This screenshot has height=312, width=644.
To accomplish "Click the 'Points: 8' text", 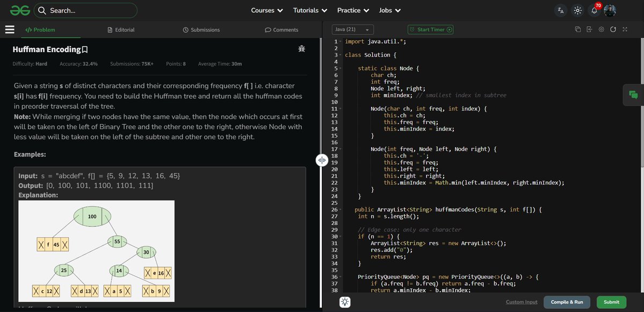I will 176,64.
